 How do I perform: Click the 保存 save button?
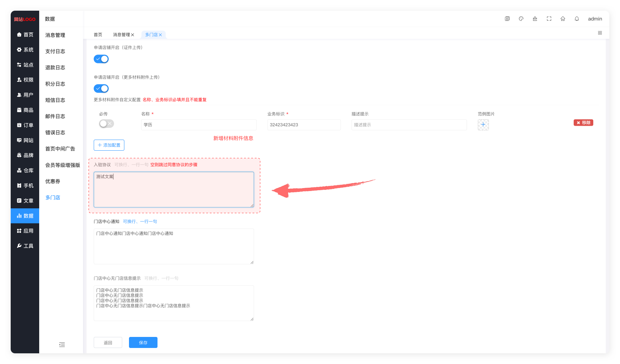click(x=143, y=343)
